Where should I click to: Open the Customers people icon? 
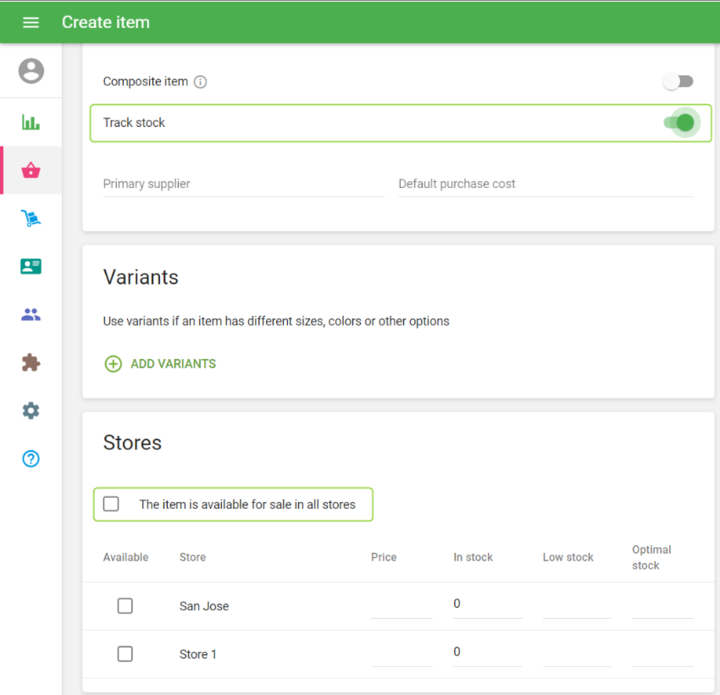tap(31, 314)
